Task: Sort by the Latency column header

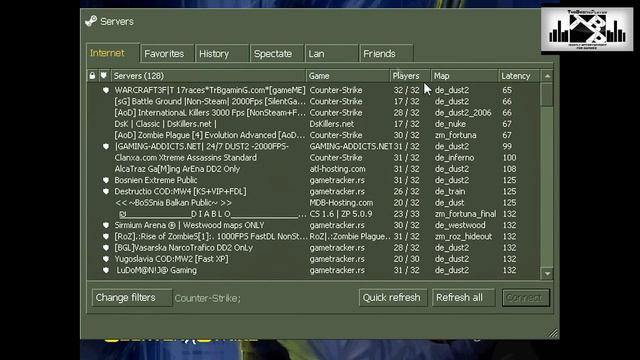Action: tap(519, 76)
